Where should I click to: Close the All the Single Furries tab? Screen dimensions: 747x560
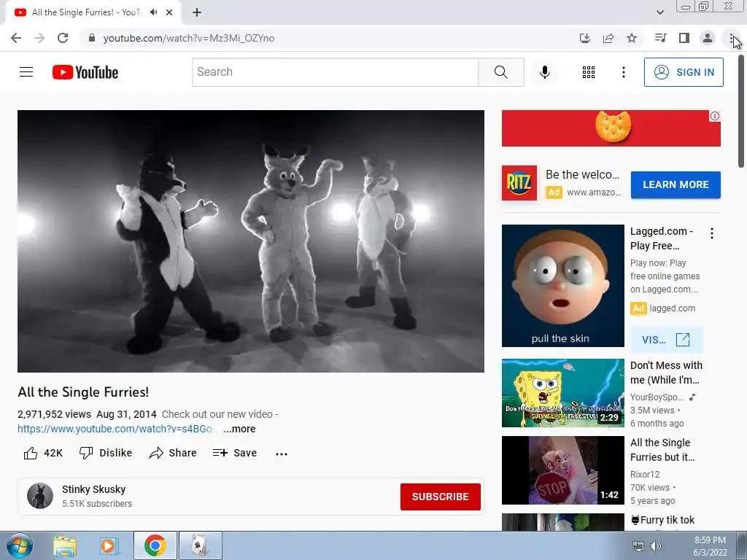click(x=169, y=12)
